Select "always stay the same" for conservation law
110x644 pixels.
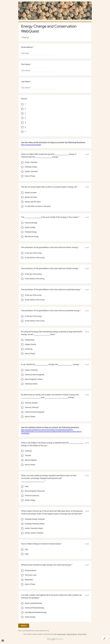pyautogui.click(x=22, y=202)
